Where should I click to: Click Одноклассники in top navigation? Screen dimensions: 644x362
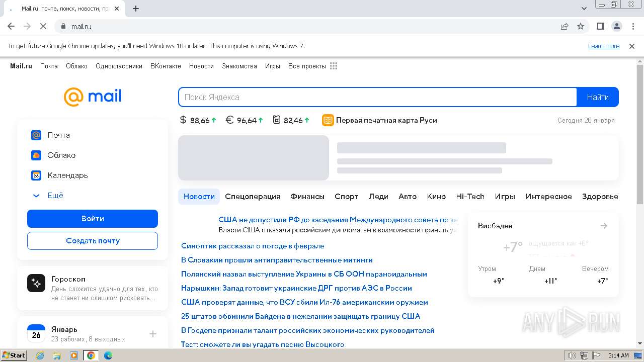click(119, 66)
